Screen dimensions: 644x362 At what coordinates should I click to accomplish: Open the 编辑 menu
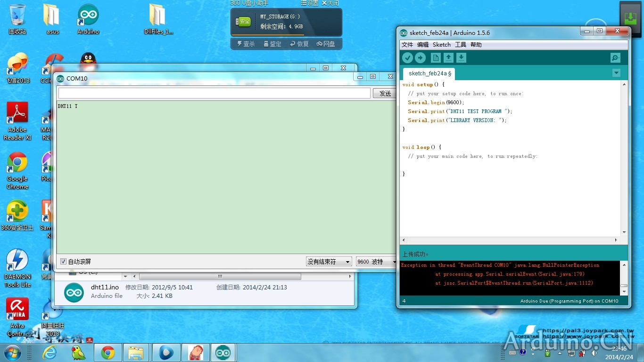pyautogui.click(x=423, y=45)
